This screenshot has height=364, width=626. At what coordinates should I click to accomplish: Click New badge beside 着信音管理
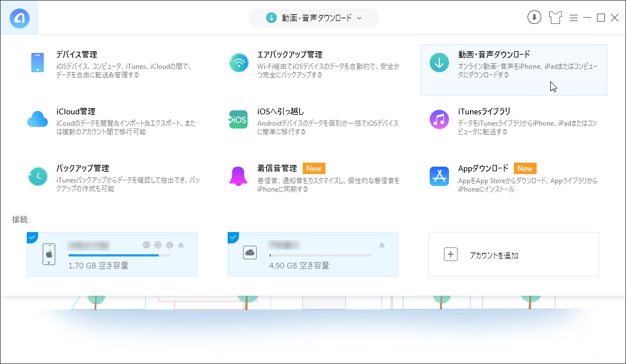pos(314,168)
